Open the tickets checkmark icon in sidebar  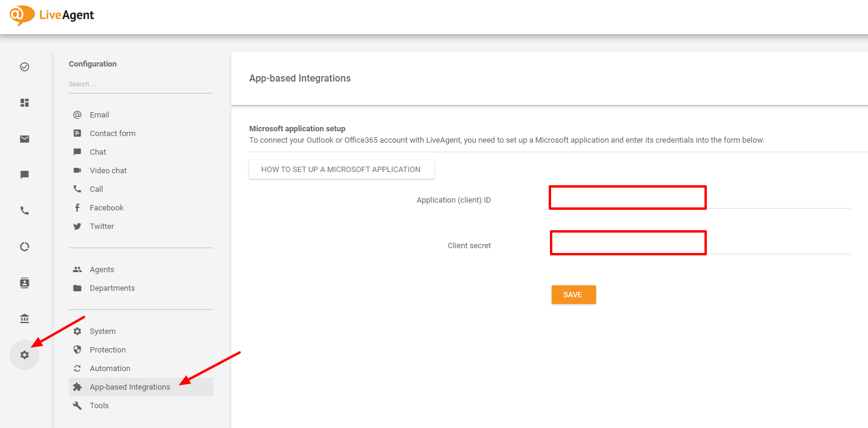click(25, 67)
